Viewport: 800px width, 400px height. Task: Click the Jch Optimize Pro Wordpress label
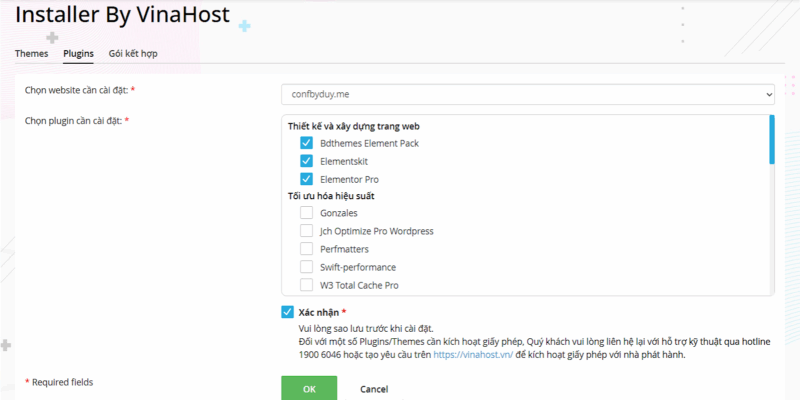click(x=377, y=231)
